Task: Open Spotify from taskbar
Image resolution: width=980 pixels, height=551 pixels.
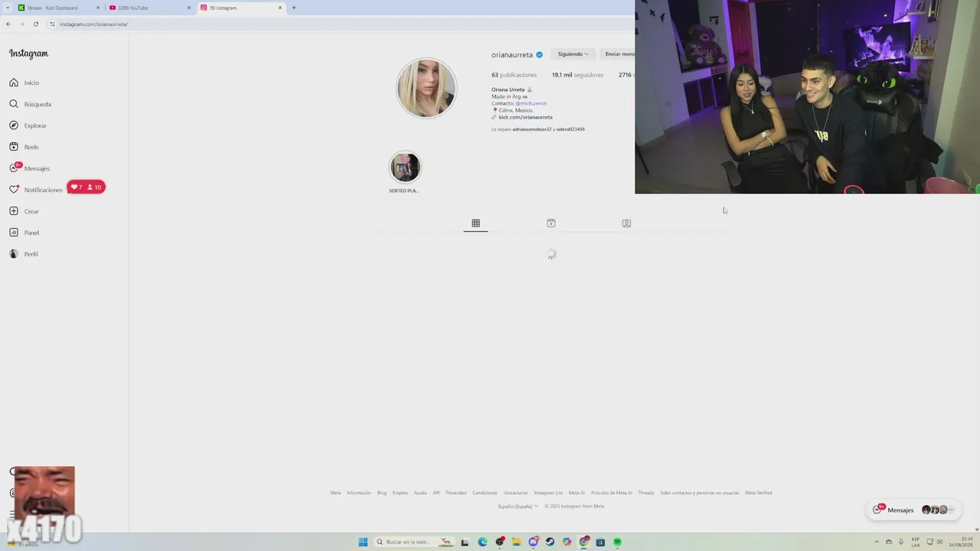Action: (x=617, y=542)
